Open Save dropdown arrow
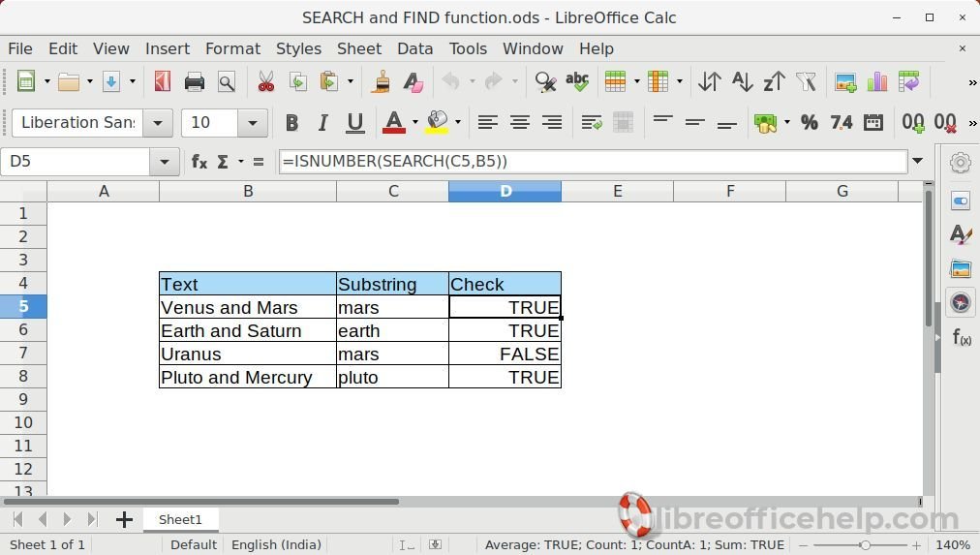Image resolution: width=980 pixels, height=555 pixels. 133,82
